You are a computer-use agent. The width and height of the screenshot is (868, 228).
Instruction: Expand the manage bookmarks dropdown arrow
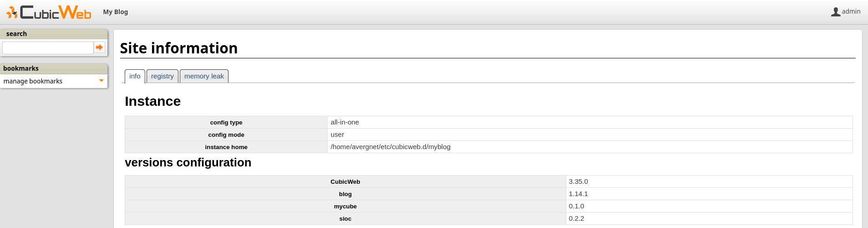pyautogui.click(x=102, y=81)
